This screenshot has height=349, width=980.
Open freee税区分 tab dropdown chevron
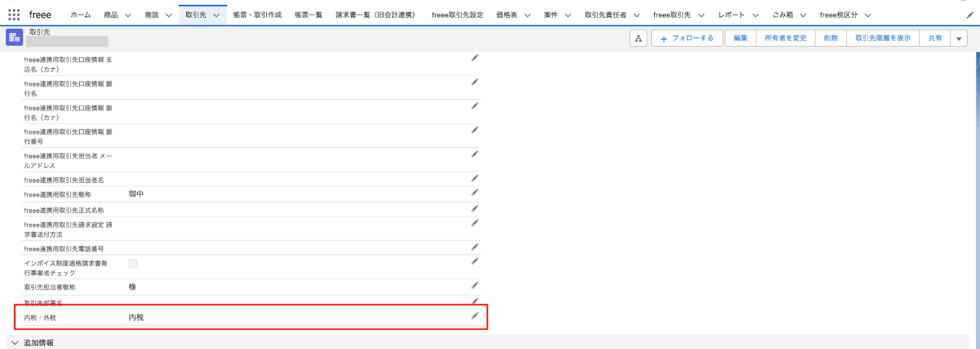pyautogui.click(x=868, y=15)
